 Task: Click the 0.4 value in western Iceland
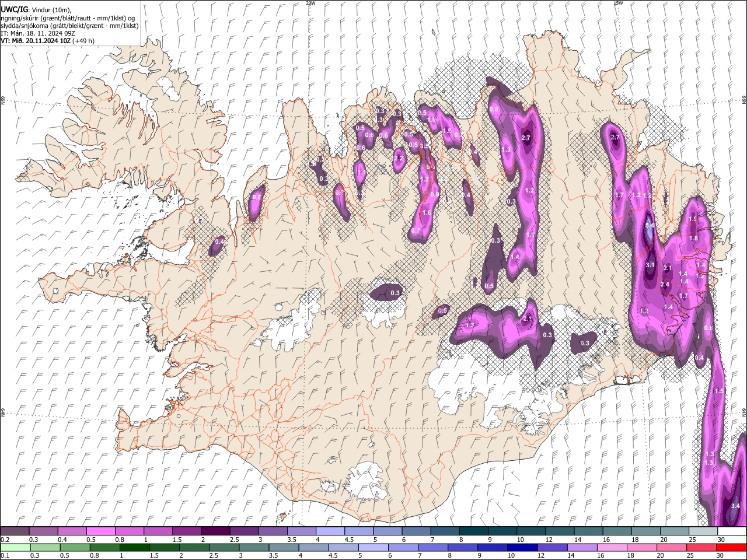point(220,242)
